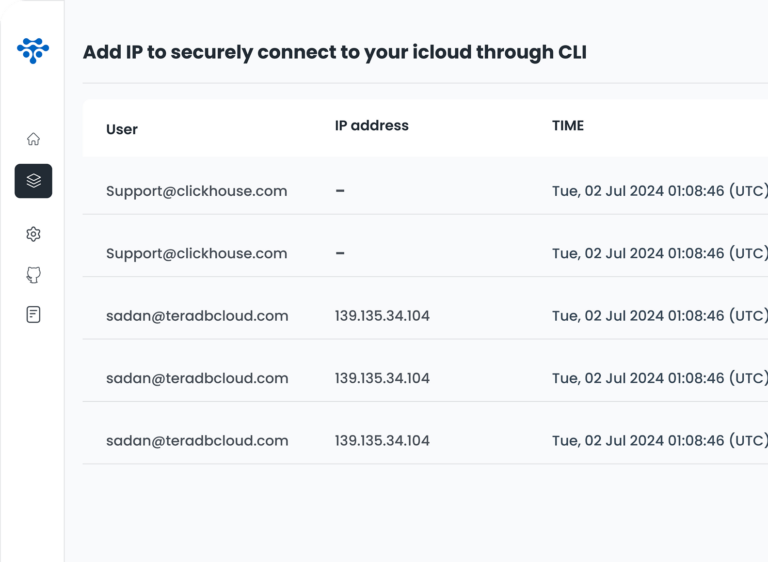Viewport: 768px width, 562px height.
Task: Click the blue app logo in the sidebar
Action: pos(33,50)
